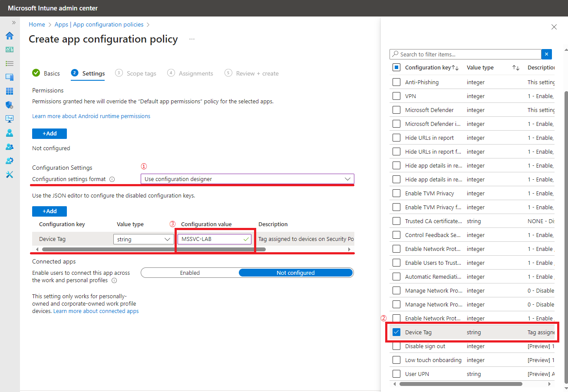This screenshot has width=568, height=392.
Task: Check the Disable sign out checkbox
Action: point(396,346)
